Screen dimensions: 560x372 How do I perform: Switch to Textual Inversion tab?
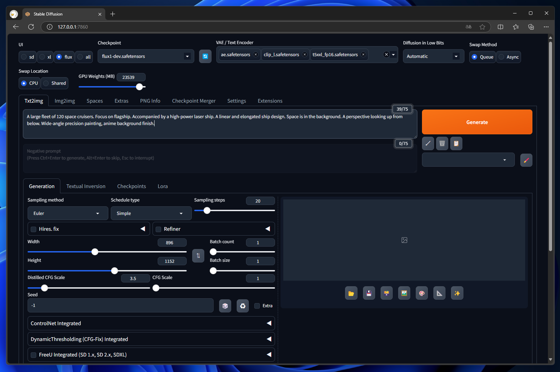[x=86, y=186]
